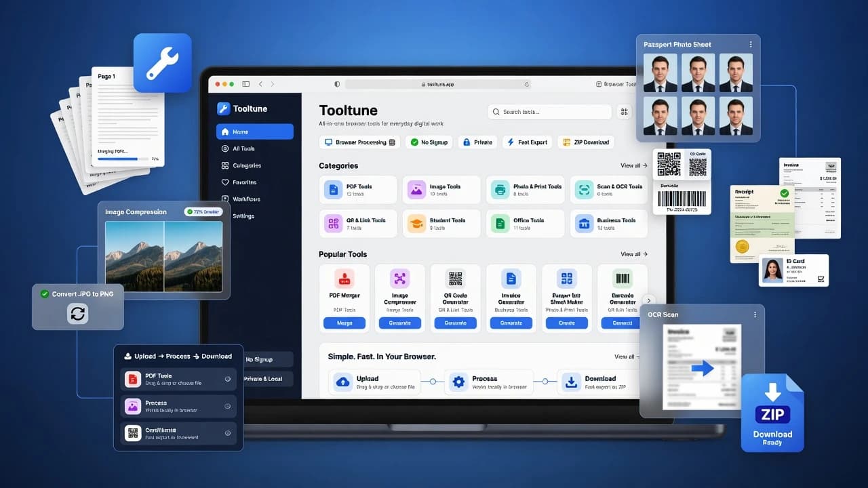Click View all next to Categories
Viewport: 868px width, 488px height.
[634, 165]
